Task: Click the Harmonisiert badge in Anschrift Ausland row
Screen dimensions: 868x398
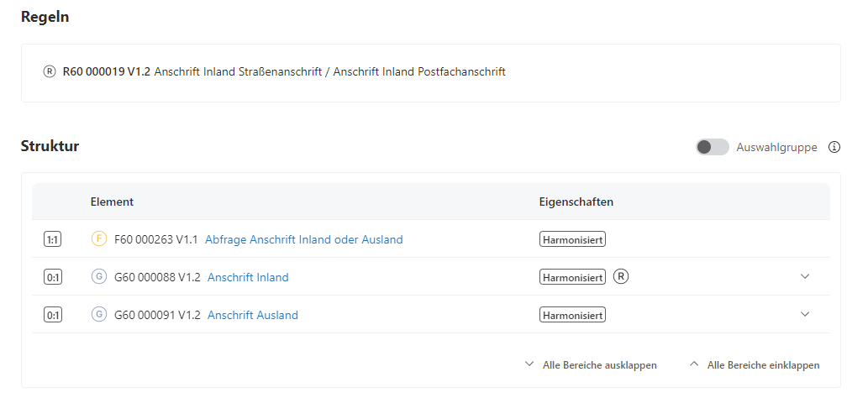Action: tap(572, 315)
